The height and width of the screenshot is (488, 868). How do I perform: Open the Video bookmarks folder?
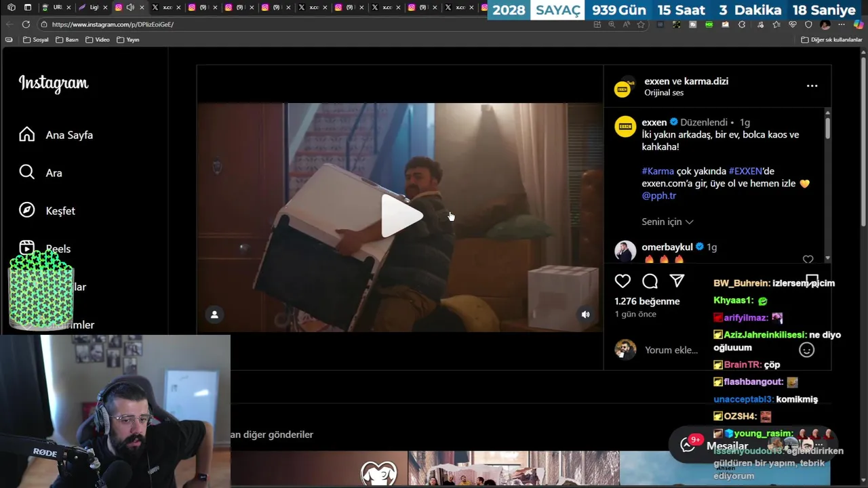click(x=97, y=39)
